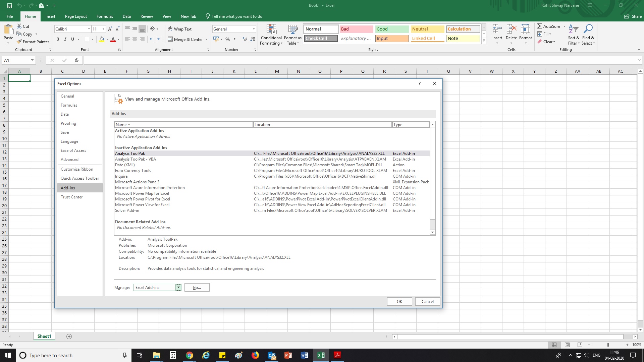Image resolution: width=644 pixels, height=362 pixels.
Task: Click the AutoSum sigma icon
Action: [x=539, y=26]
